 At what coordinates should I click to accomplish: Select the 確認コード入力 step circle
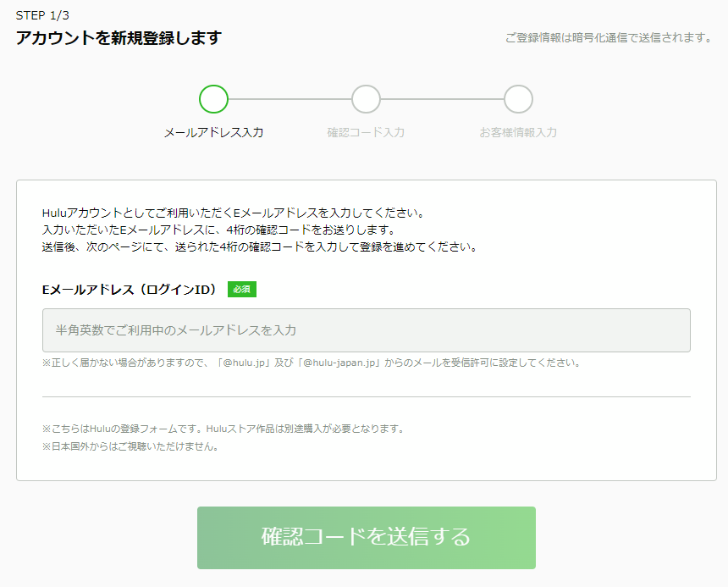click(x=366, y=99)
